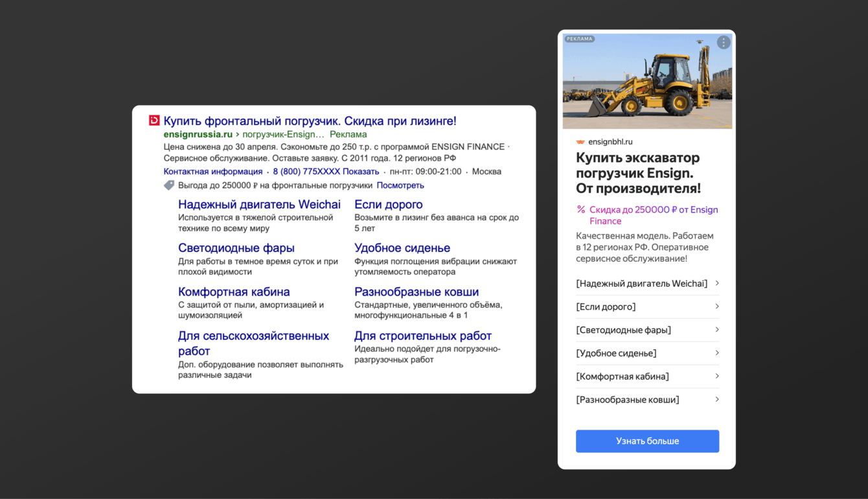Open the three-dot menu on the ad image

[724, 42]
